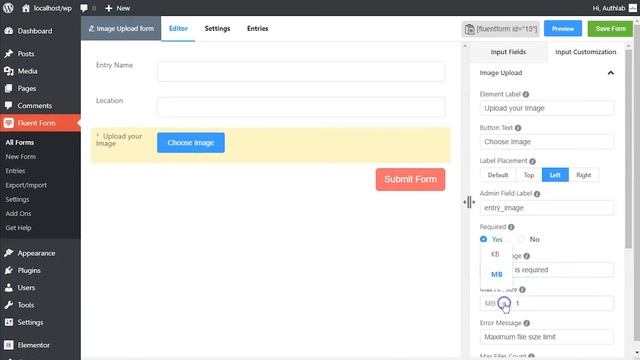Viewport: 640px width, 360px height.
Task: Click the shortcode clipboard copy icon
Action: 470,29
